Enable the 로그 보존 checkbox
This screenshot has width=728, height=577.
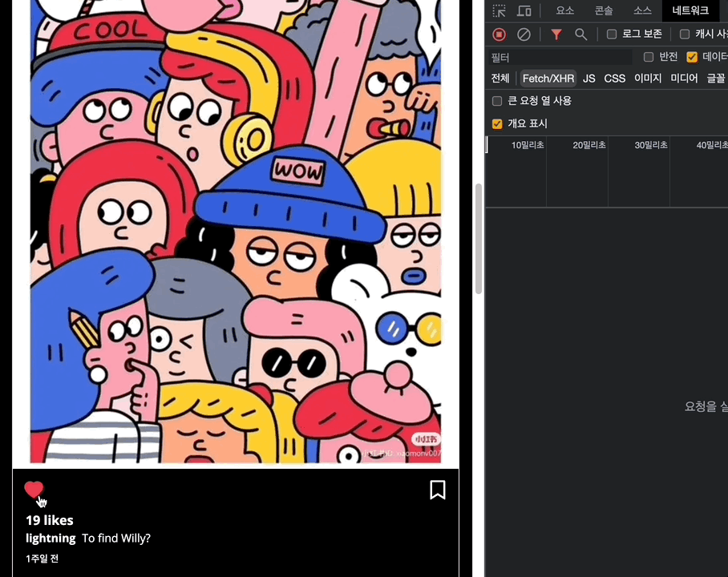pos(612,34)
